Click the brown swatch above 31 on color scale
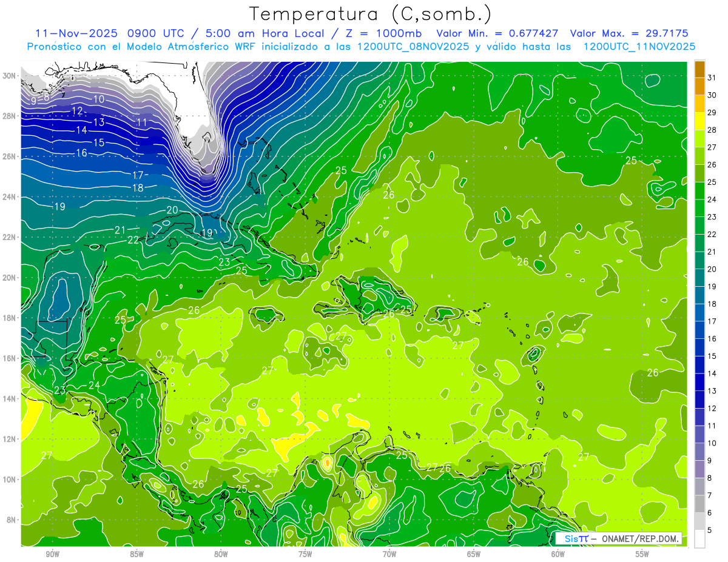Screen dimensions: 728x562 (699, 69)
